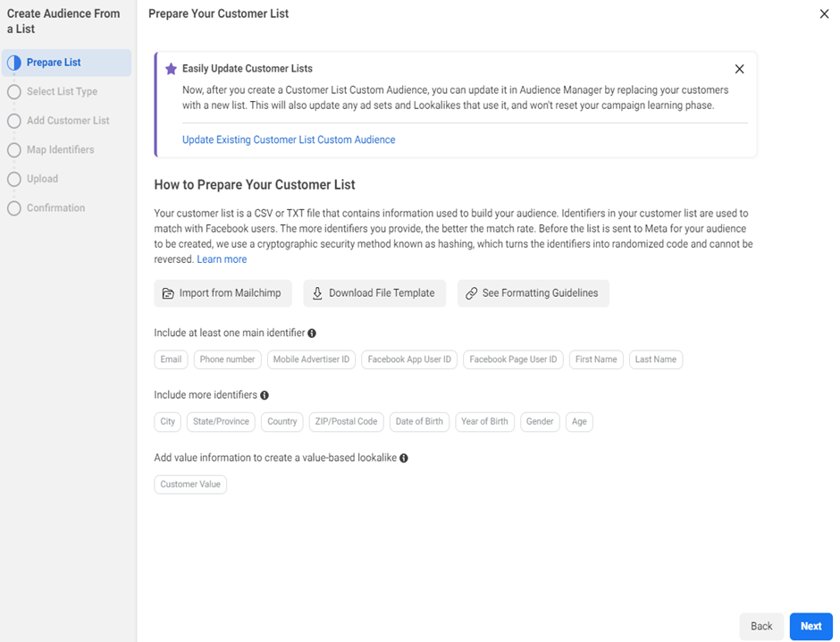Screen dimensions: 840x642
Task: Click Import from Mailchimp button
Action: 223,293
